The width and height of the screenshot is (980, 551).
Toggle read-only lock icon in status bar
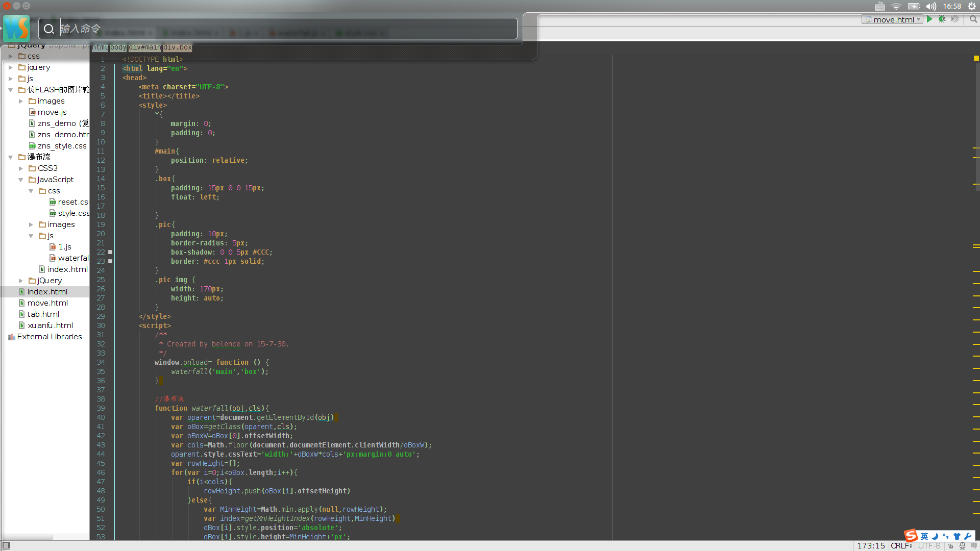pyautogui.click(x=950, y=546)
